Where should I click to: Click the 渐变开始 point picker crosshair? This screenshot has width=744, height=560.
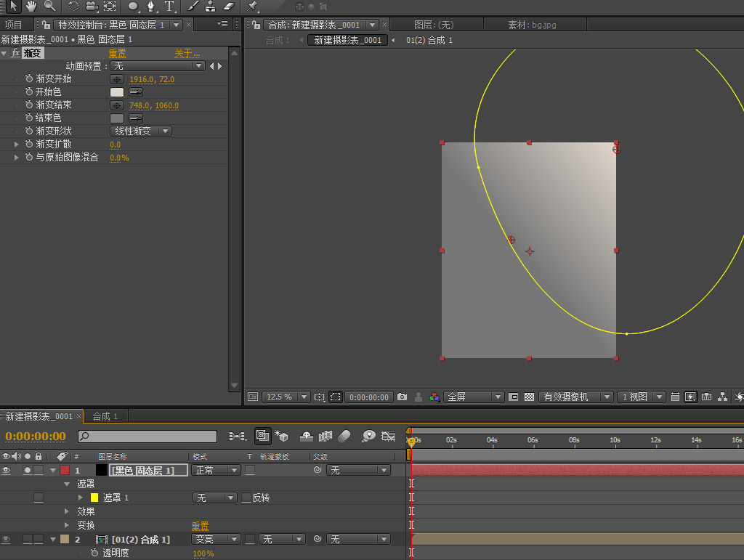117,79
